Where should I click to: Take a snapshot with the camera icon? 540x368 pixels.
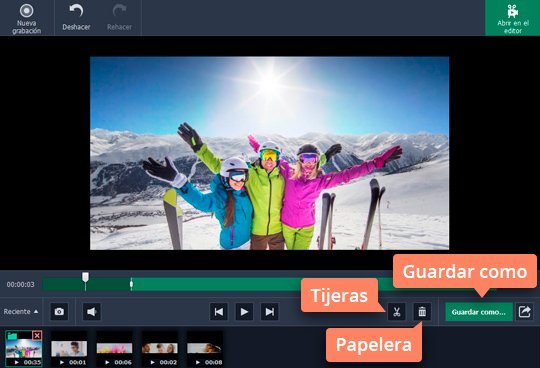[x=59, y=312]
